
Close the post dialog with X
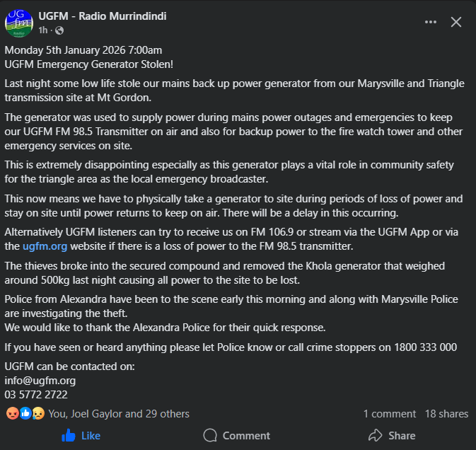click(x=456, y=22)
